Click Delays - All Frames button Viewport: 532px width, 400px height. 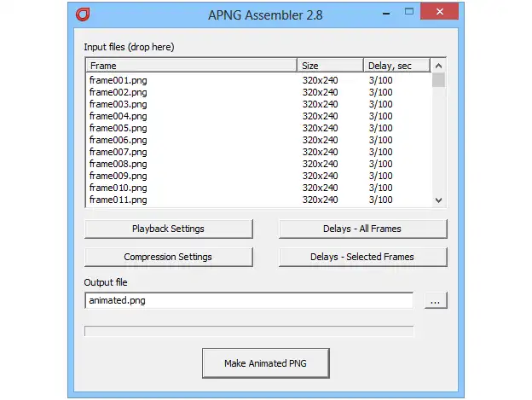pos(362,229)
